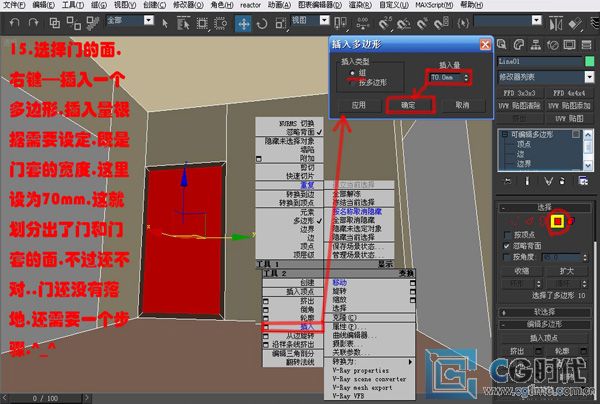Select the Select and Link tool icon
Viewport: 600px width, 404px height.
(x=55, y=23)
